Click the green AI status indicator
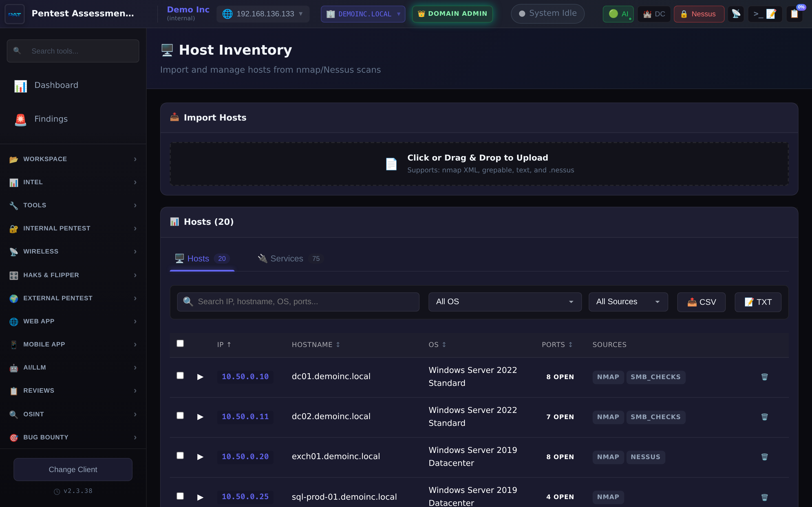This screenshot has width=812, height=507. [x=618, y=14]
